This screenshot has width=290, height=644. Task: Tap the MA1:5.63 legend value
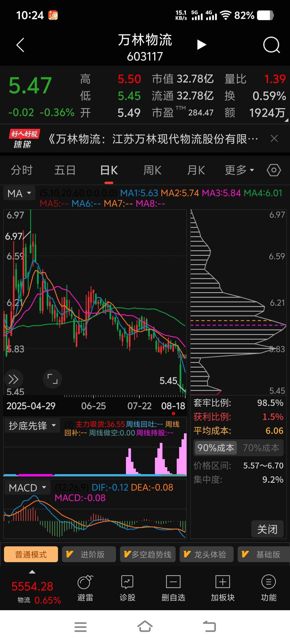click(139, 193)
